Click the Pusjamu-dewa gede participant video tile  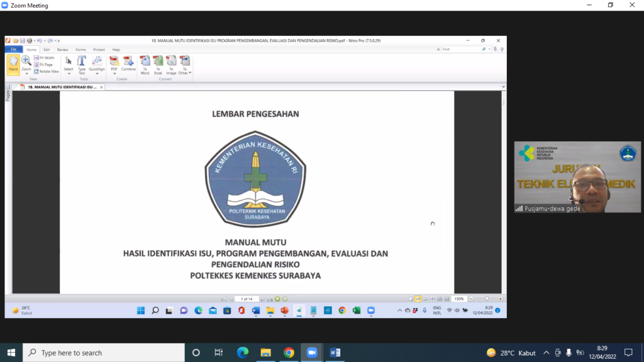tap(577, 177)
